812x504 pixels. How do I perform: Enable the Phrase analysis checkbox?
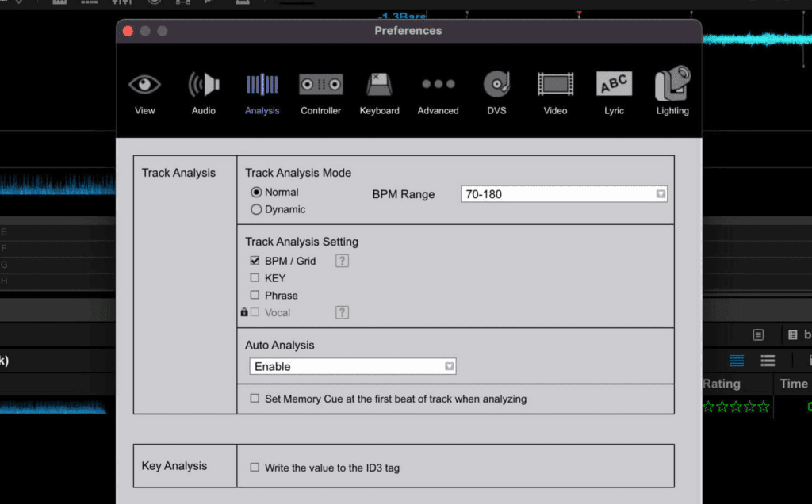tap(255, 296)
